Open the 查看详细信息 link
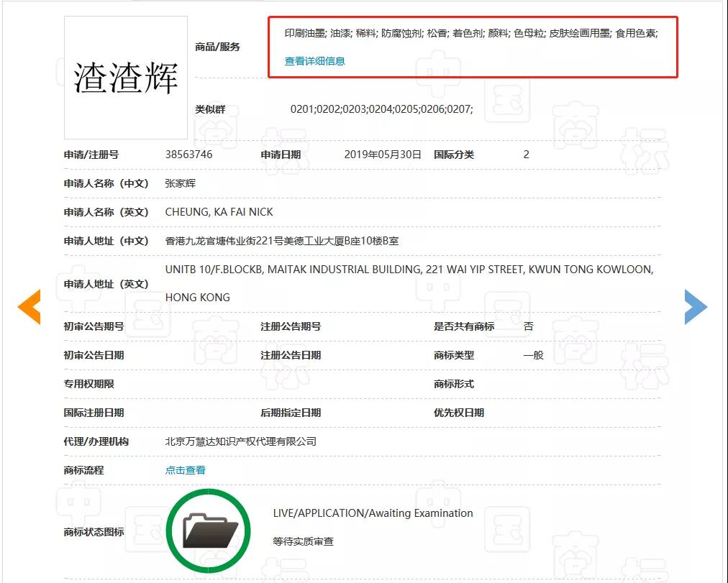This screenshot has height=583, width=728. pos(315,61)
